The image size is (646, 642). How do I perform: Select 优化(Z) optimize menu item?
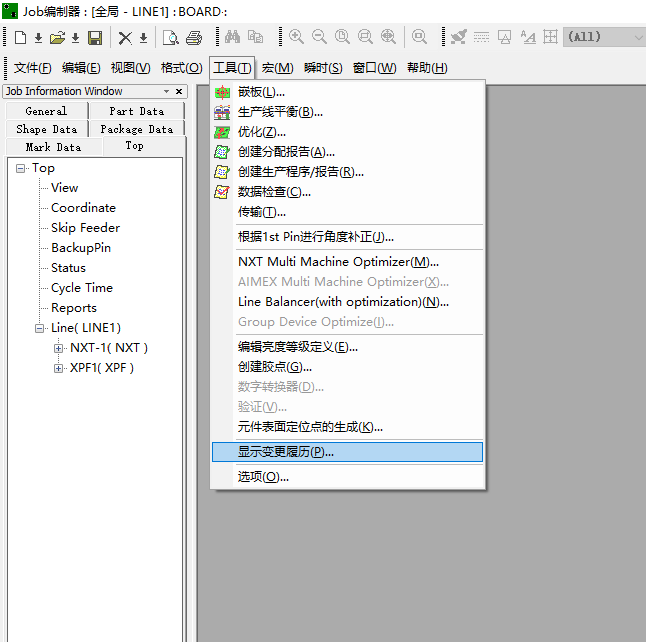pyautogui.click(x=261, y=132)
